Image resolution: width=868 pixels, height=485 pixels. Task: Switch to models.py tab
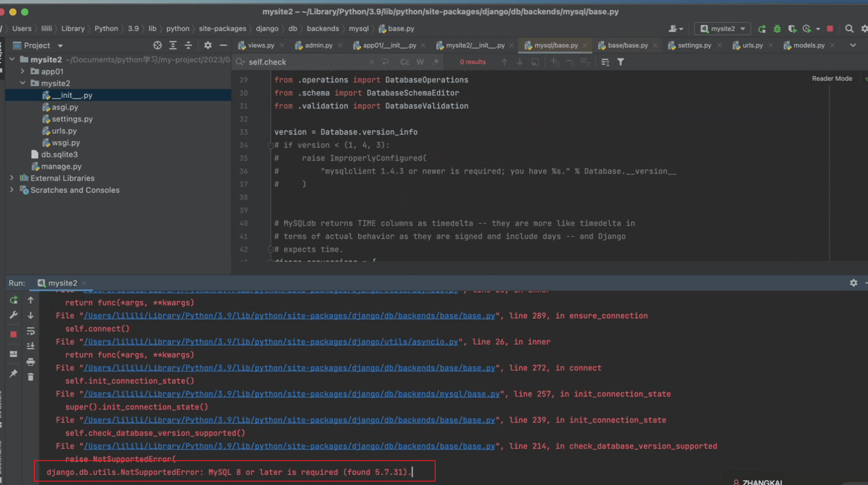(809, 45)
